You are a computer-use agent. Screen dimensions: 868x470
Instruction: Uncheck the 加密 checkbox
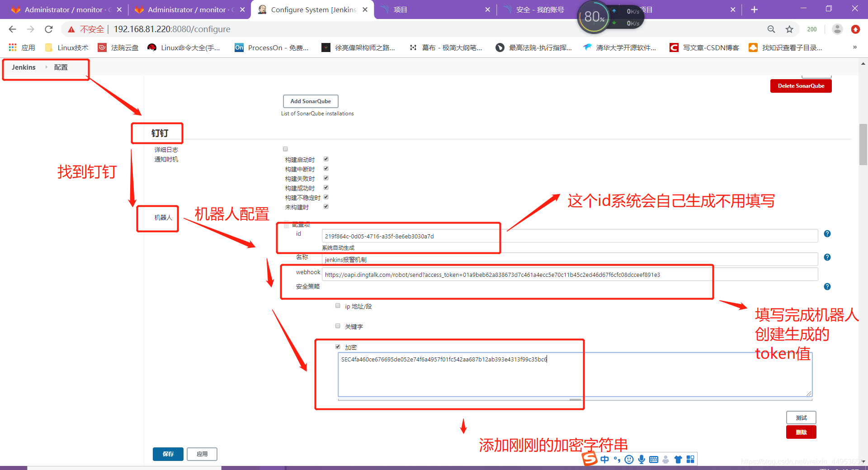coord(338,347)
